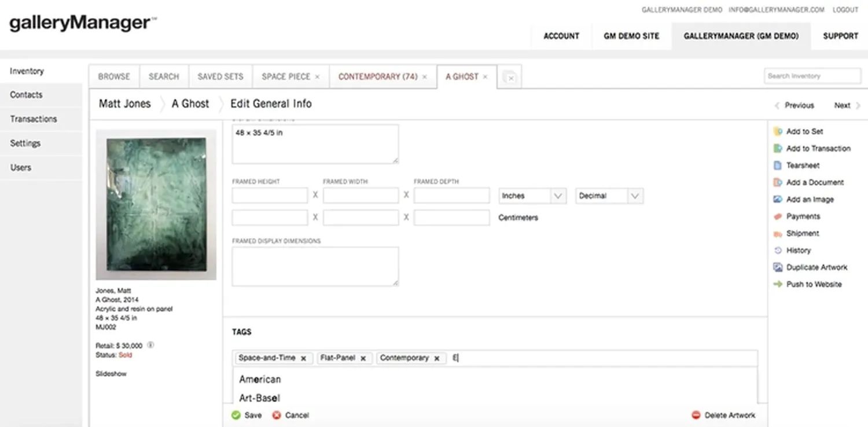Open the Inches units dropdown
The height and width of the screenshot is (427, 868).
pos(532,196)
